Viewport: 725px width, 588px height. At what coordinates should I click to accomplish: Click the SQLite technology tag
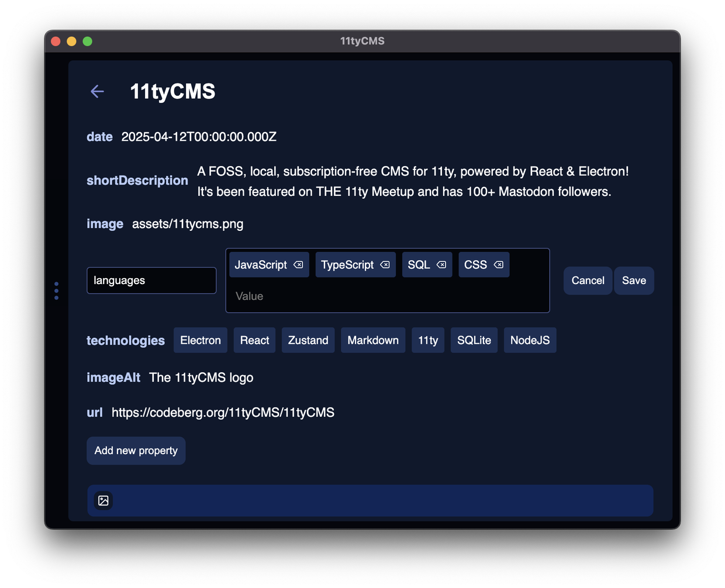tap(474, 340)
